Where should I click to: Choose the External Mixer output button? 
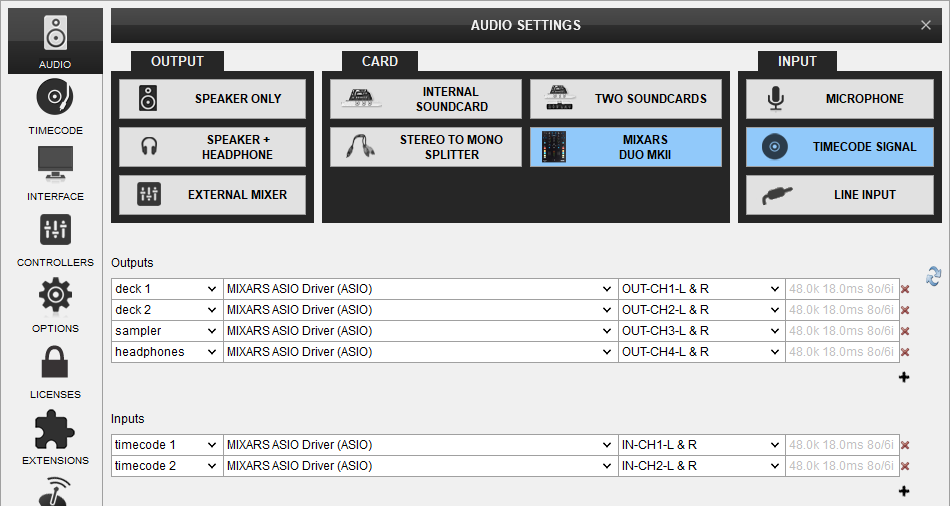(212, 195)
